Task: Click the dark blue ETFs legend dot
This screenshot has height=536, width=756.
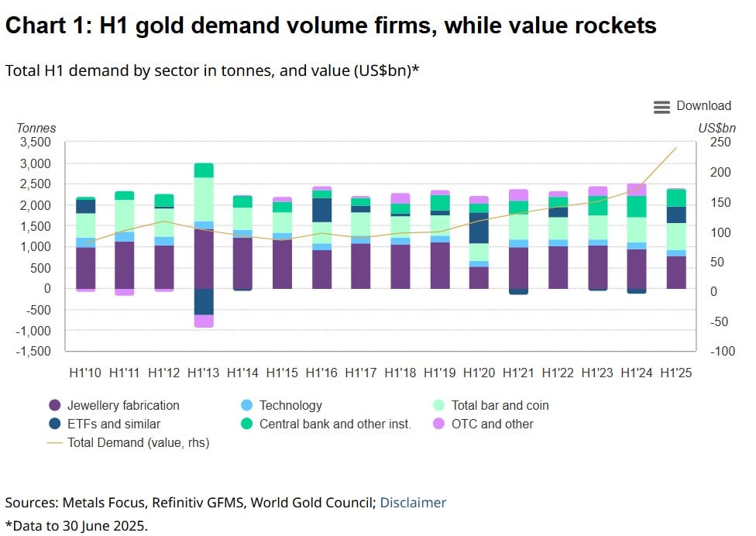Action: 55,424
